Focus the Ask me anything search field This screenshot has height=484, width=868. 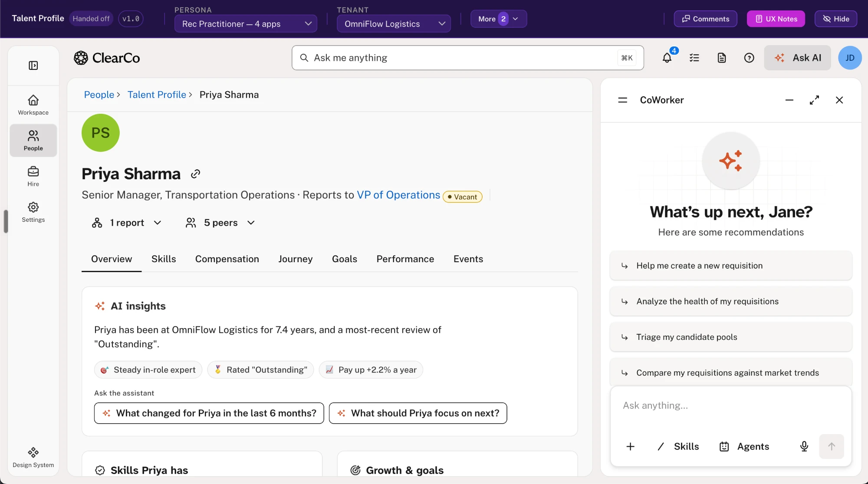(468, 58)
